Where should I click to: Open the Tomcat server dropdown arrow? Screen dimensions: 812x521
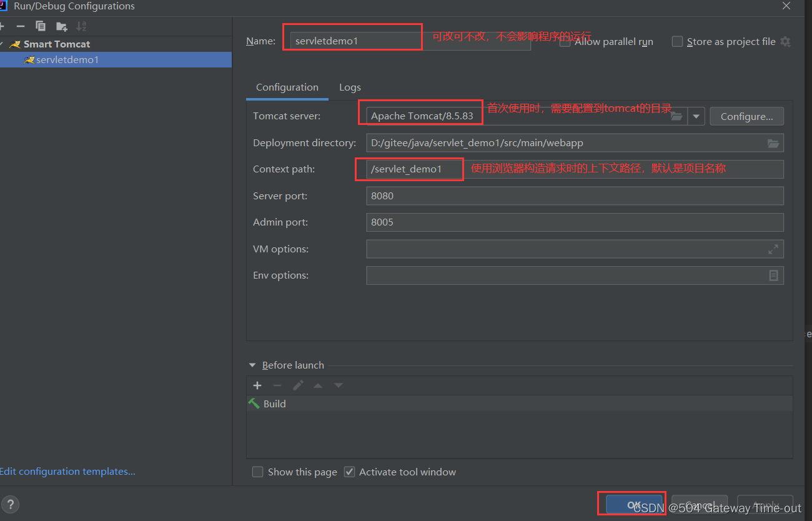(x=696, y=117)
